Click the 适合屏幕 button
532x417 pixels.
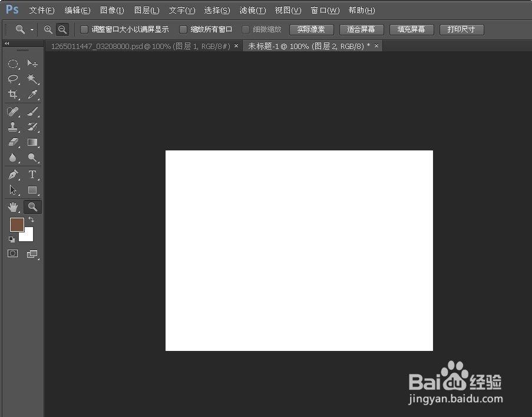361,29
